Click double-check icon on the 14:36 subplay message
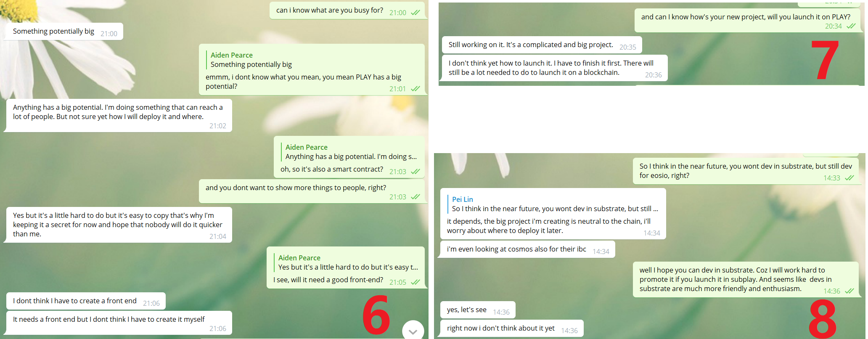868x339 pixels. [x=849, y=291]
